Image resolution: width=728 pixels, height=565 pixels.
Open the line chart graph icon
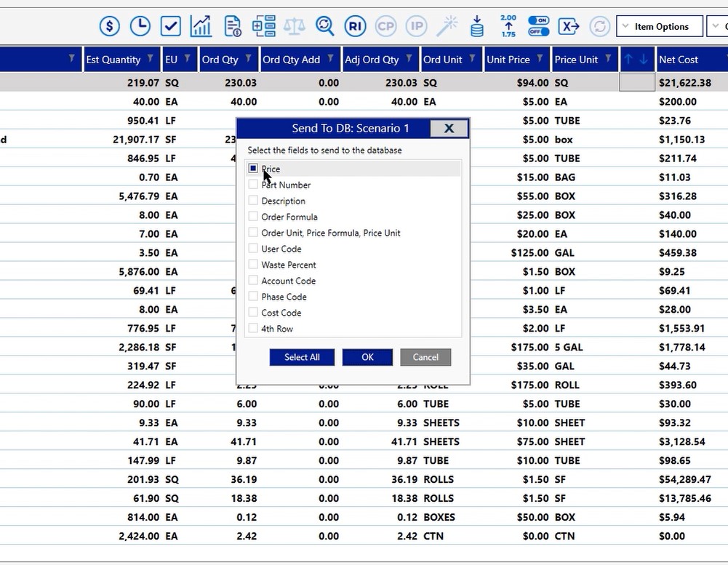coord(201,27)
